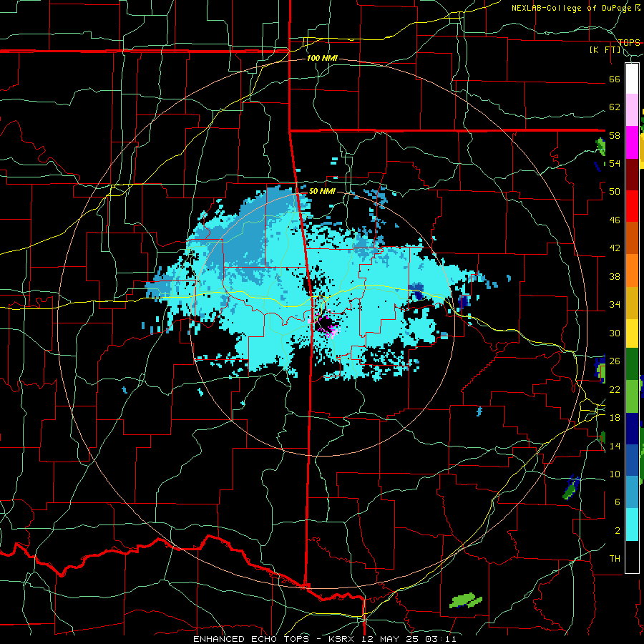Image resolution: width=644 pixels, height=644 pixels.
Task: Click the green echo blob at bottom right
Action: [x=465, y=600]
